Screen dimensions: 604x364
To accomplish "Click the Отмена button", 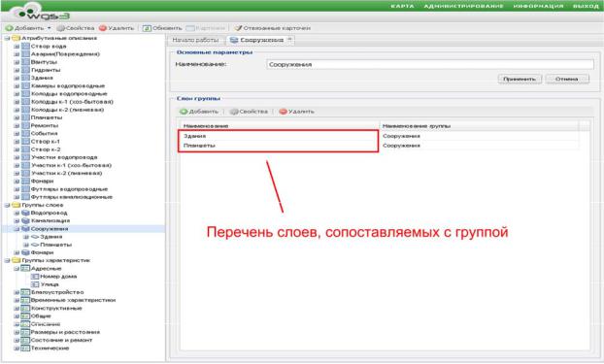I will click(567, 79).
